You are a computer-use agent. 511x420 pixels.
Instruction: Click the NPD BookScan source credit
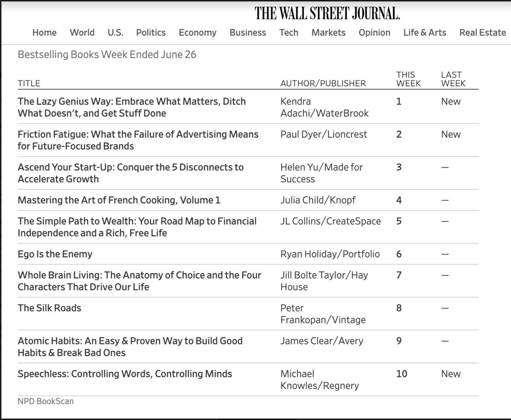(x=46, y=401)
